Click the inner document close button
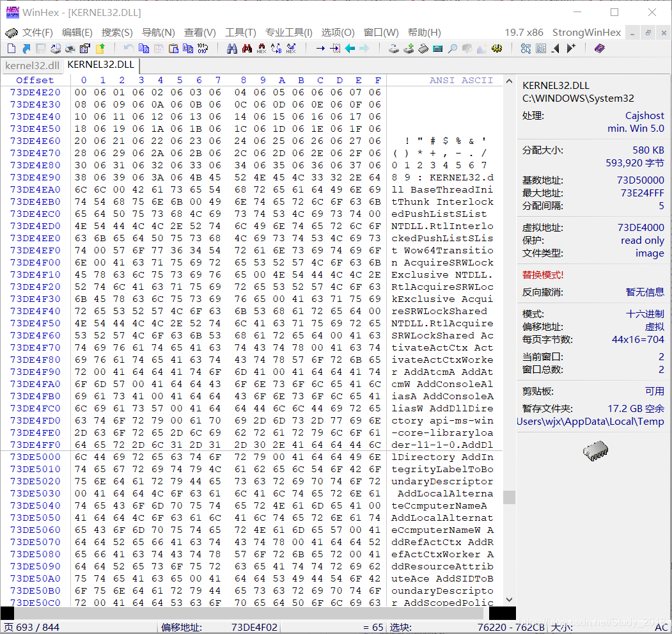Screen dimensions: 672x634 pos(664,33)
